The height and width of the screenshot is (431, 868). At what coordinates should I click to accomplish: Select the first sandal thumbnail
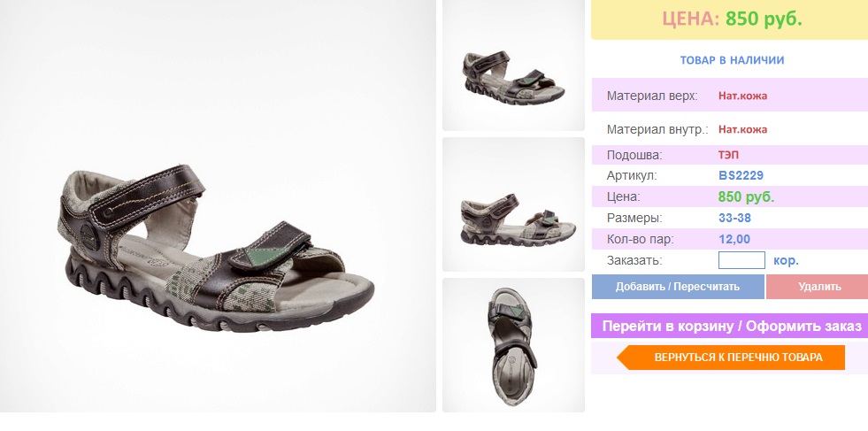(513, 65)
